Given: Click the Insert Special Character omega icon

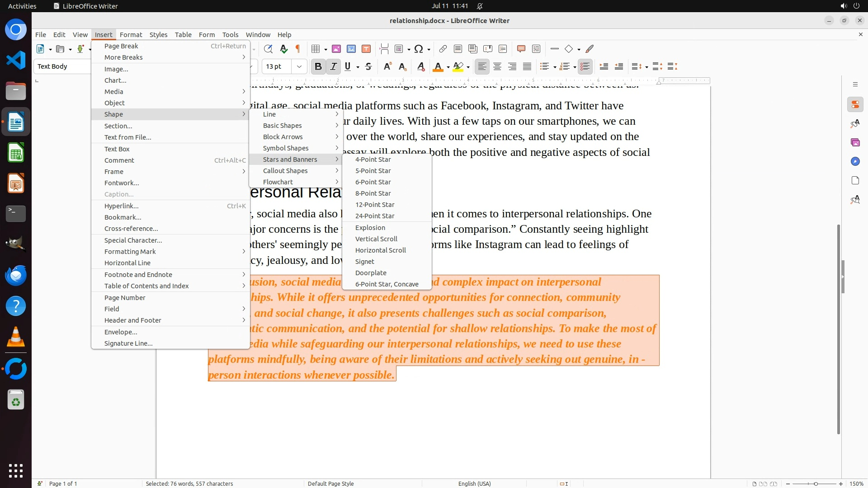Looking at the screenshot, I should click(x=419, y=49).
